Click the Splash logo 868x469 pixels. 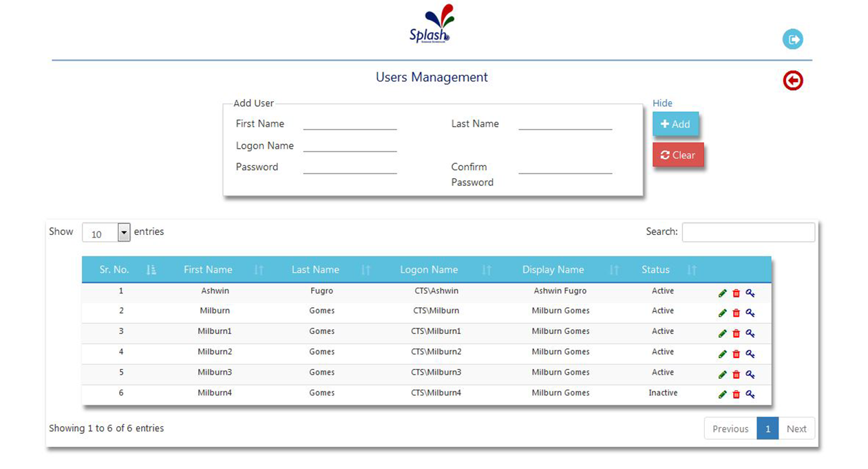(432, 25)
